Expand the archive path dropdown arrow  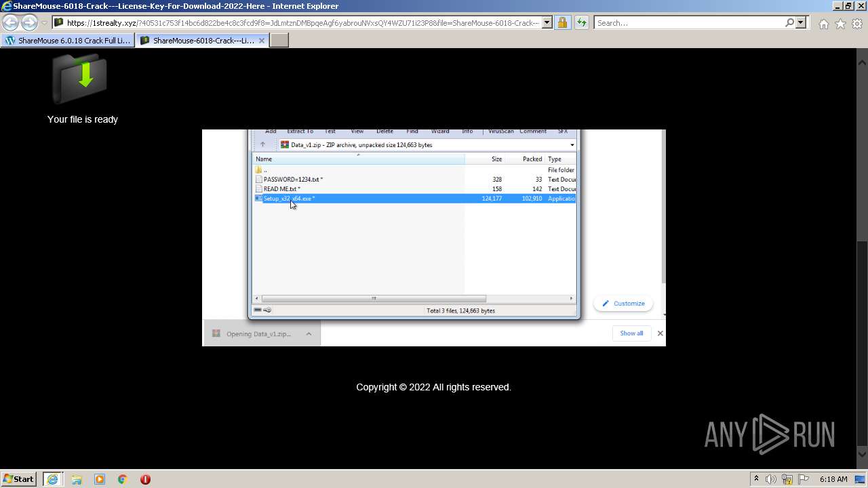pyautogui.click(x=572, y=144)
